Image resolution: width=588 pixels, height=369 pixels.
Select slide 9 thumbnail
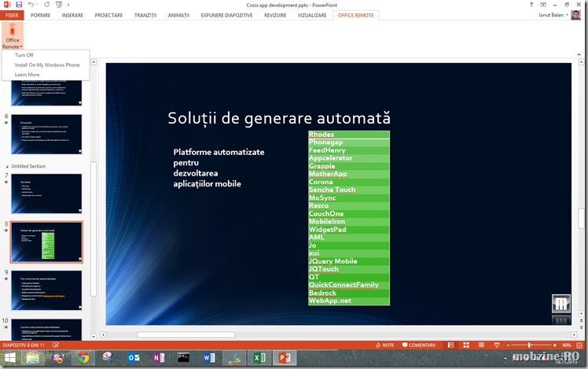tap(46, 290)
